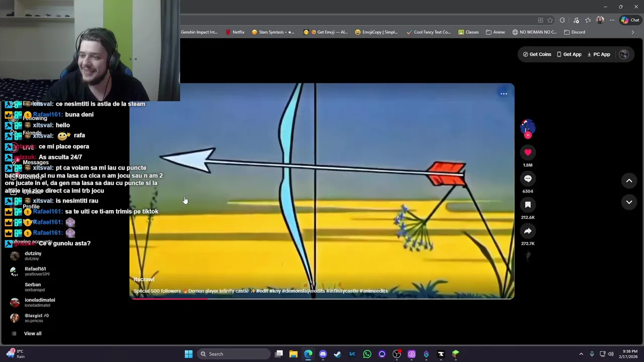Open File Explorer from taskbar
Image resolution: width=644 pixels, height=362 pixels.
[x=293, y=354]
